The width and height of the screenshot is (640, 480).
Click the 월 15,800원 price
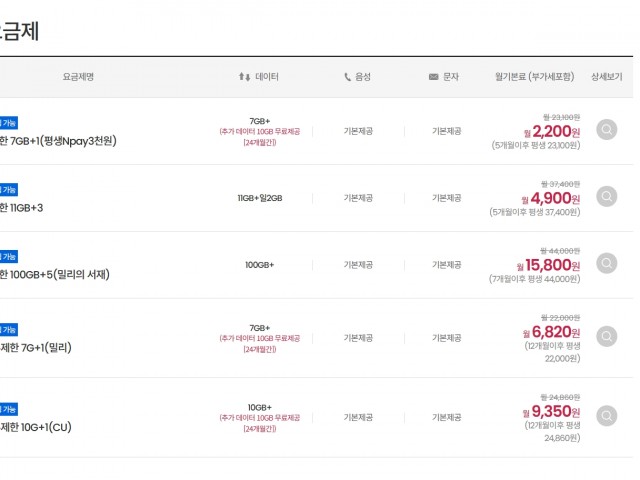click(548, 265)
